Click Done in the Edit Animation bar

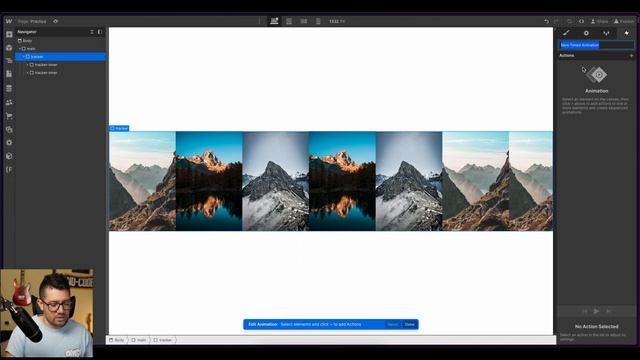410,324
